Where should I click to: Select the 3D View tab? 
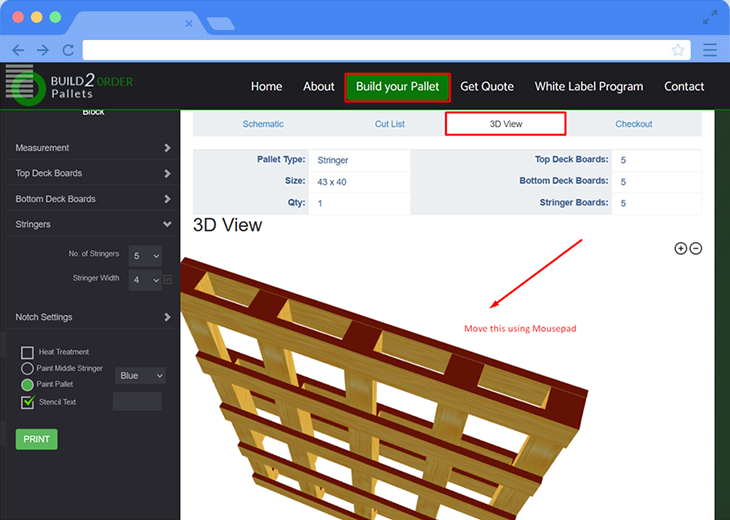pyautogui.click(x=506, y=124)
